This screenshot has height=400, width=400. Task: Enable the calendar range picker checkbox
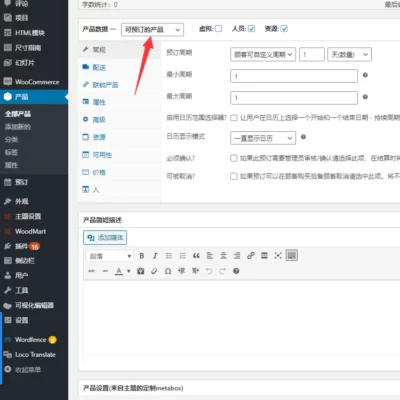pyautogui.click(x=234, y=118)
